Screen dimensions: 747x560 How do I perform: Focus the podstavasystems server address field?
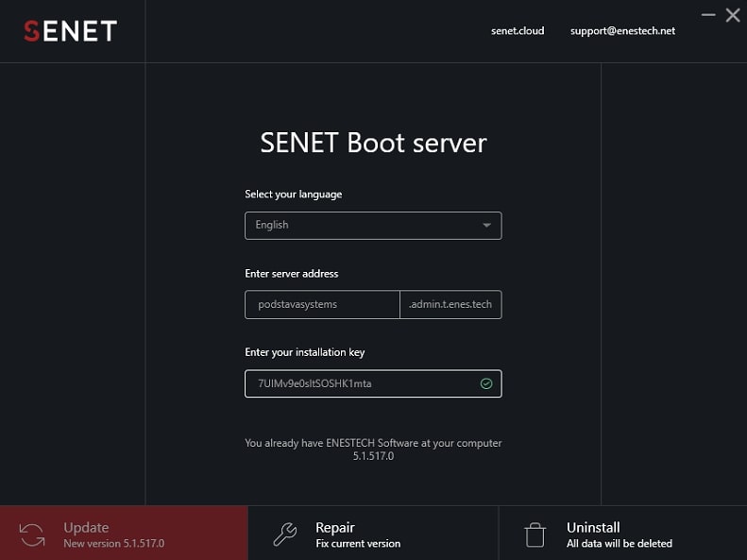[322, 305]
